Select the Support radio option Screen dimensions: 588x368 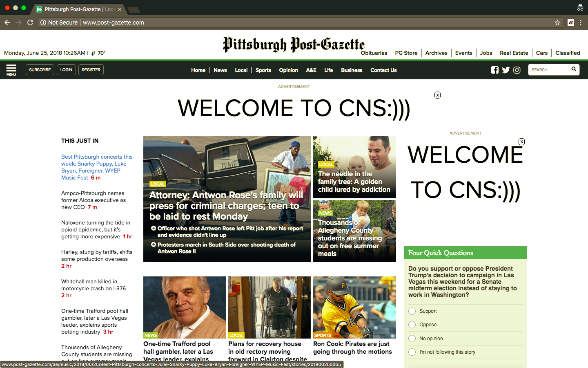click(412, 311)
